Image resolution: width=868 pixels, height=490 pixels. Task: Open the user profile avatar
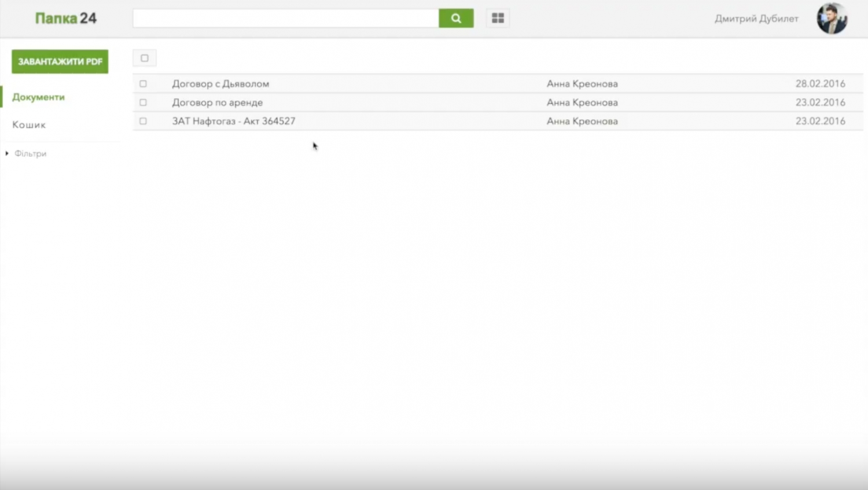(x=832, y=19)
